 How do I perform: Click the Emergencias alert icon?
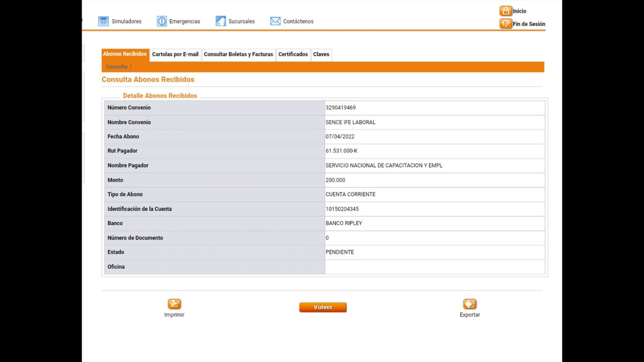click(162, 21)
